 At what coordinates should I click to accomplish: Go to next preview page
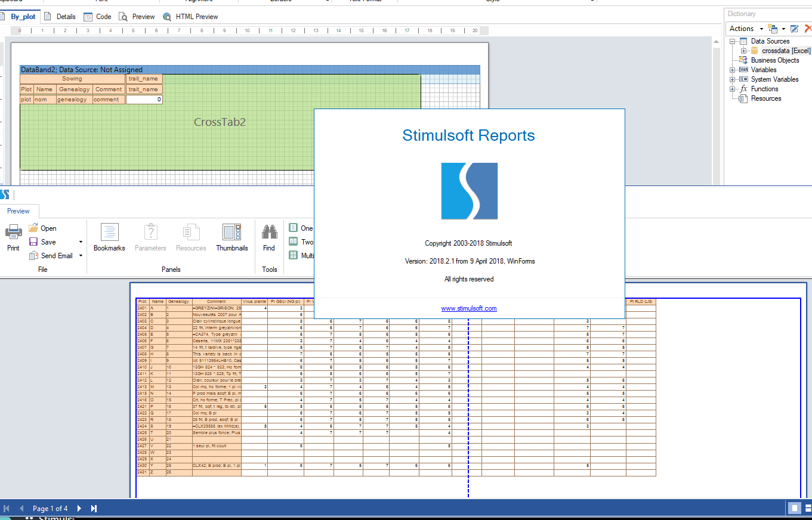pyautogui.click(x=79, y=509)
